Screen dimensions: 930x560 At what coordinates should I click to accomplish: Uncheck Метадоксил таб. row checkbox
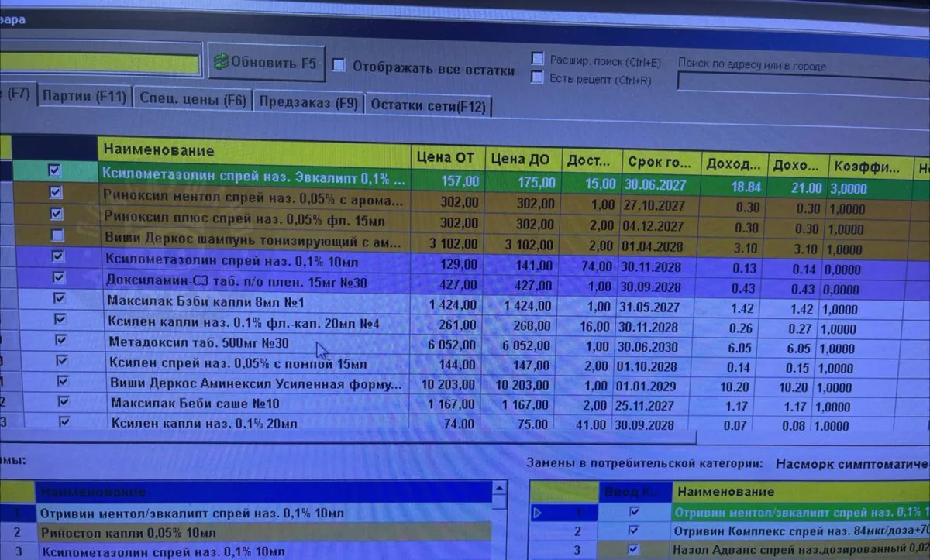tap(61, 339)
